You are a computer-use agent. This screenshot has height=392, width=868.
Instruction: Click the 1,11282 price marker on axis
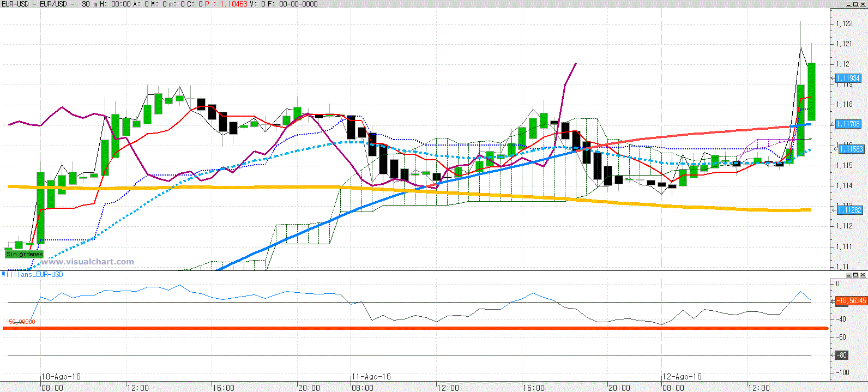(x=849, y=210)
